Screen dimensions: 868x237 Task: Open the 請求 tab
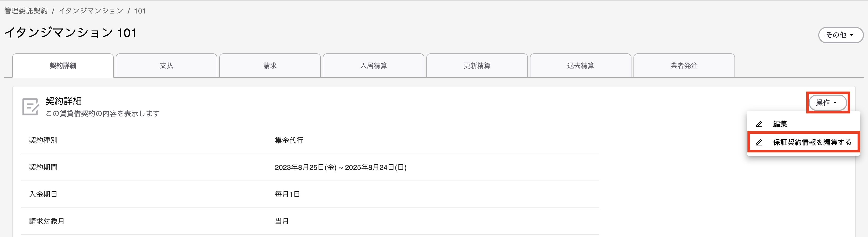pyautogui.click(x=270, y=66)
